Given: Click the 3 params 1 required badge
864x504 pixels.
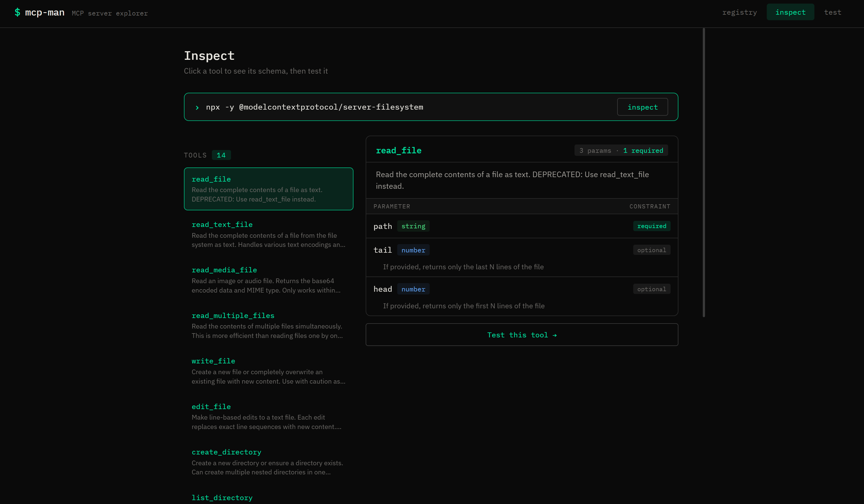Looking at the screenshot, I should [x=621, y=150].
